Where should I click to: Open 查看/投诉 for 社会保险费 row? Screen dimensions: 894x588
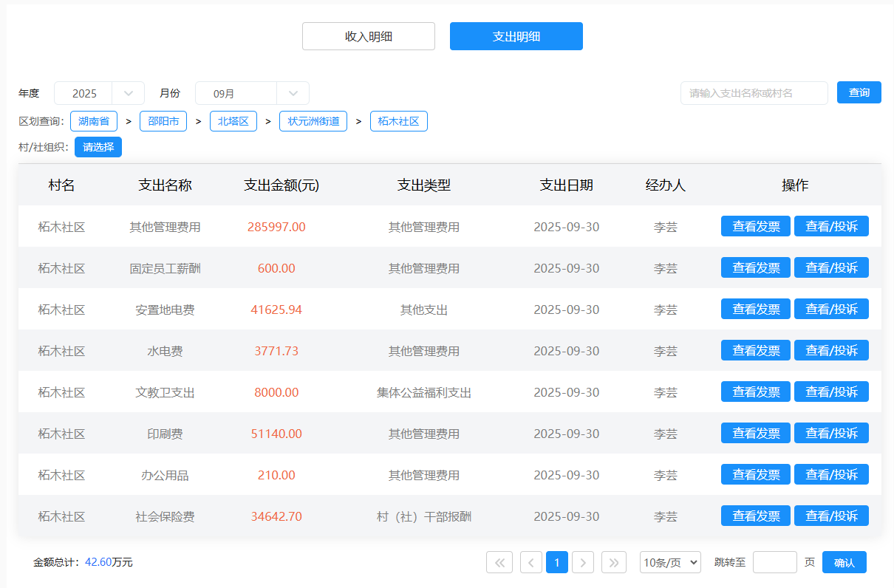(x=831, y=516)
